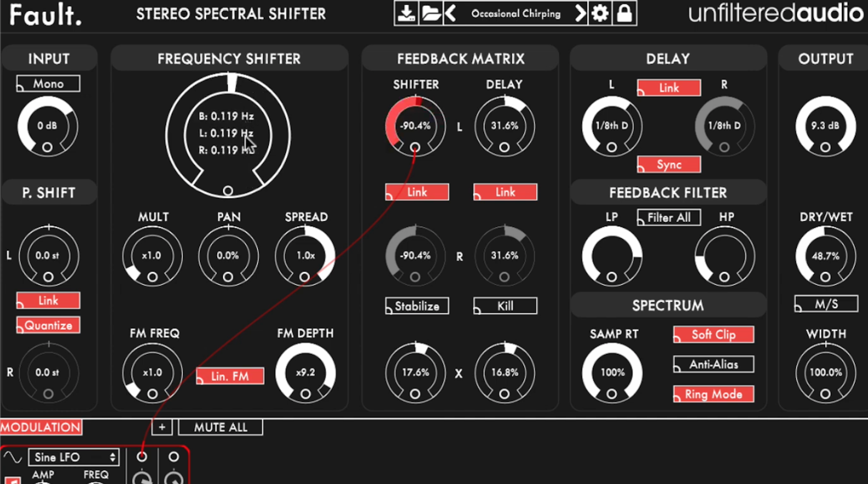868x484 pixels.
Task: Click the second LFO output port circle
Action: point(174,456)
